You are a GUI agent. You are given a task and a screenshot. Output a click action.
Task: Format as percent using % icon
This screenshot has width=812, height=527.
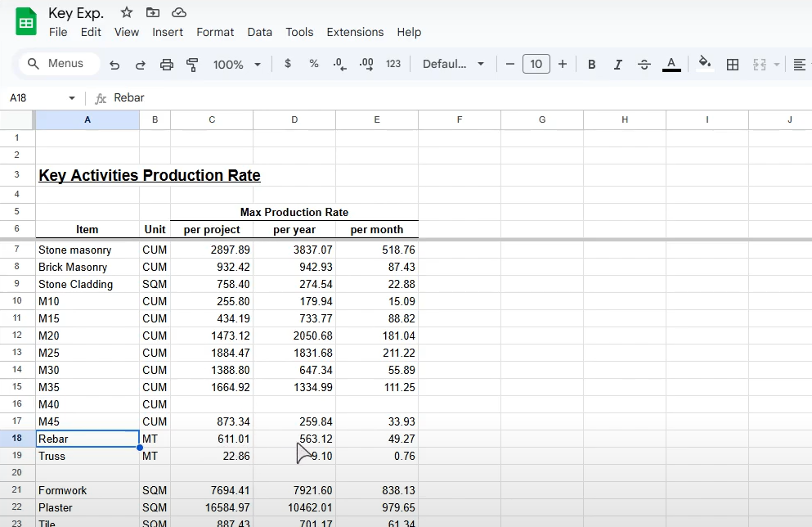(314, 64)
